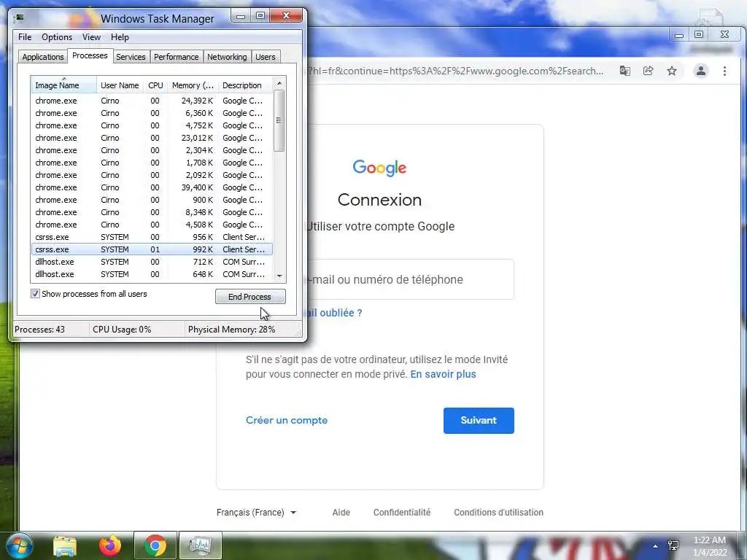
Task: Open the En savoir plus link
Action: pyautogui.click(x=443, y=374)
